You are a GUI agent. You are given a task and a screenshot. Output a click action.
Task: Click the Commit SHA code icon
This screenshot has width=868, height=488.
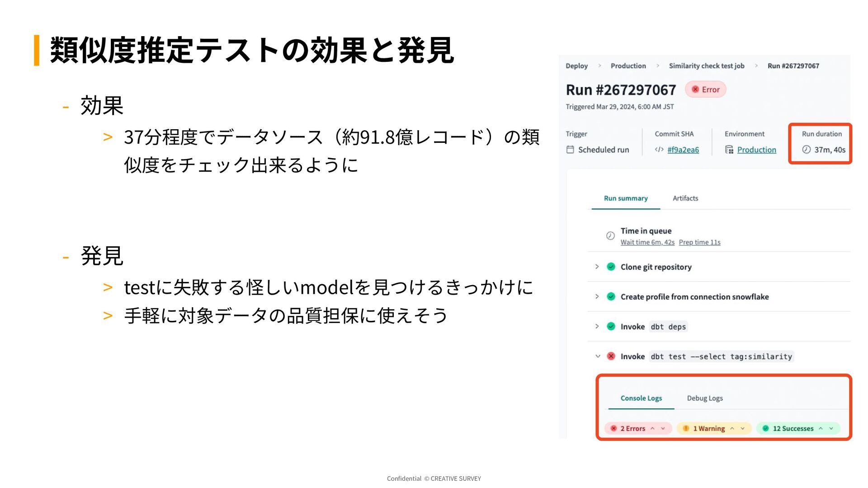(x=659, y=150)
